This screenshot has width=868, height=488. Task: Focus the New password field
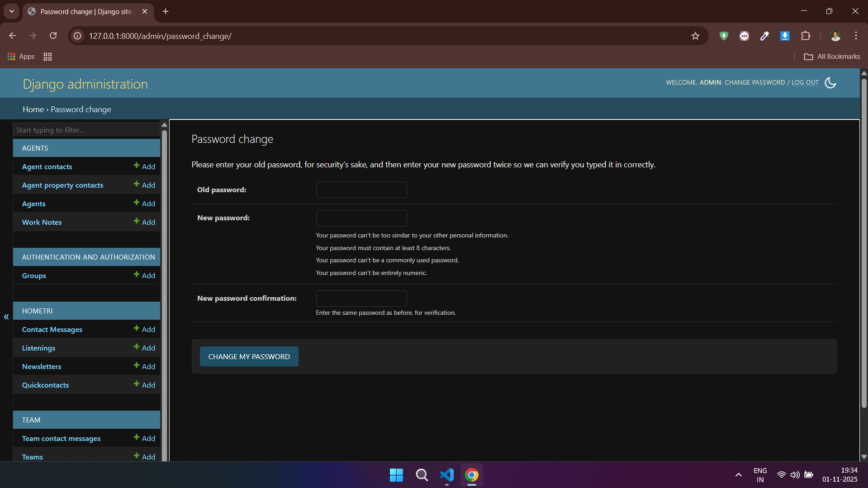point(361,218)
